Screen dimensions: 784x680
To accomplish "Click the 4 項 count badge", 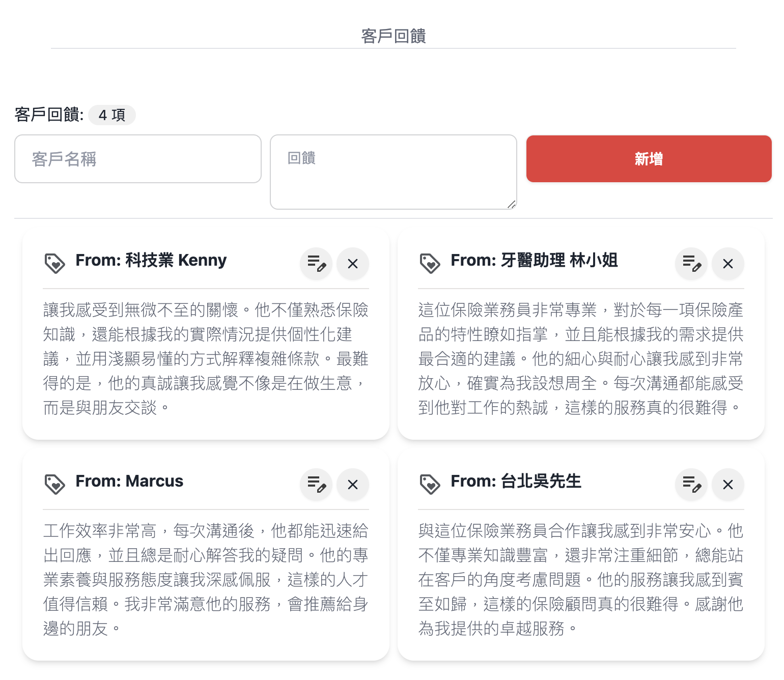I will pos(112,115).
